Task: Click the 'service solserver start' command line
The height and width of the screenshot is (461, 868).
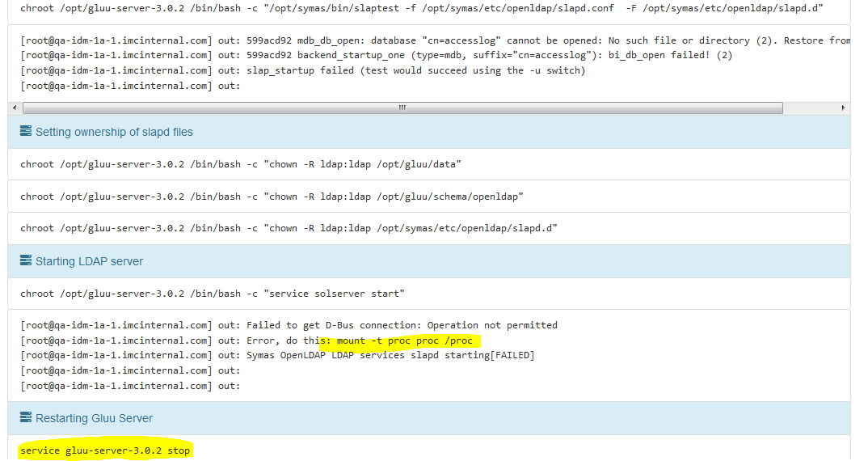Action: click(213, 294)
